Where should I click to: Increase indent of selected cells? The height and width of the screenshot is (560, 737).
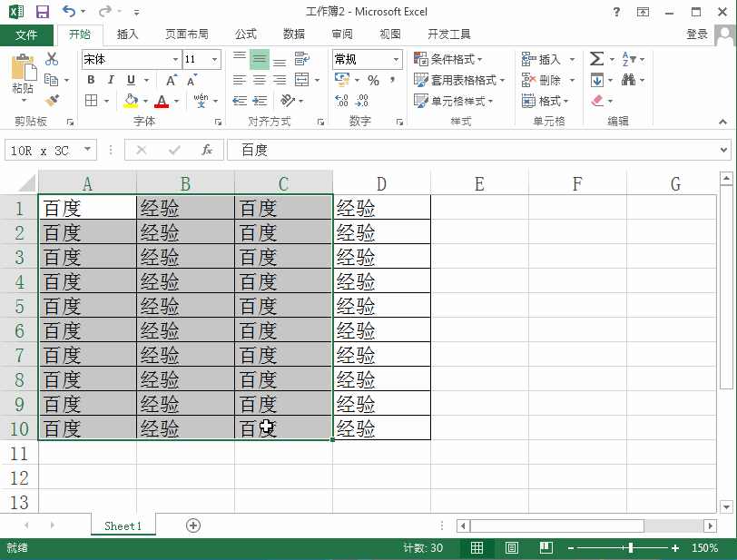point(260,101)
